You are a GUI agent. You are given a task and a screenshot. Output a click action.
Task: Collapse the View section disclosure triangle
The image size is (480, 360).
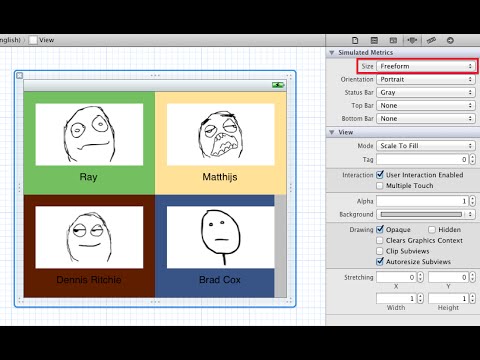pos(332,132)
